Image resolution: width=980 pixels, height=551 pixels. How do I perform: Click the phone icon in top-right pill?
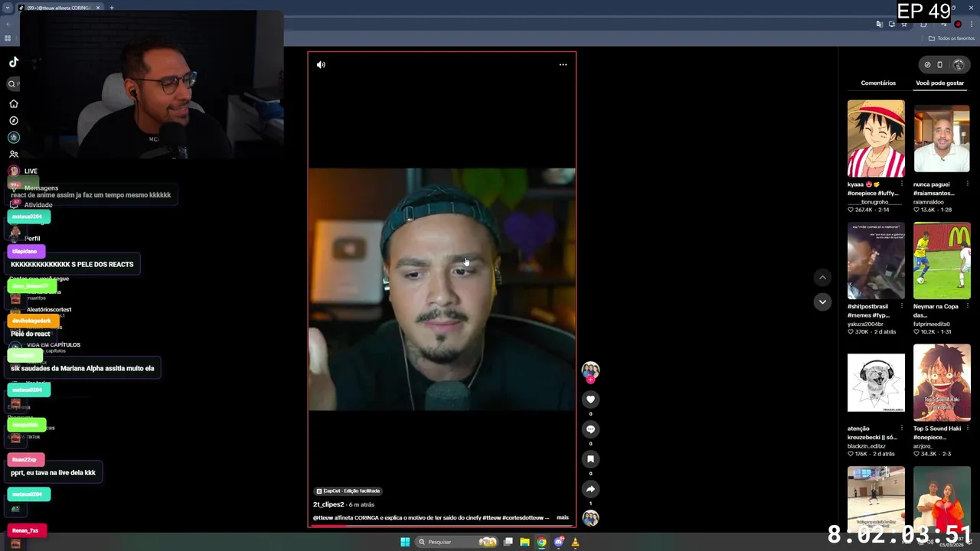[940, 65]
